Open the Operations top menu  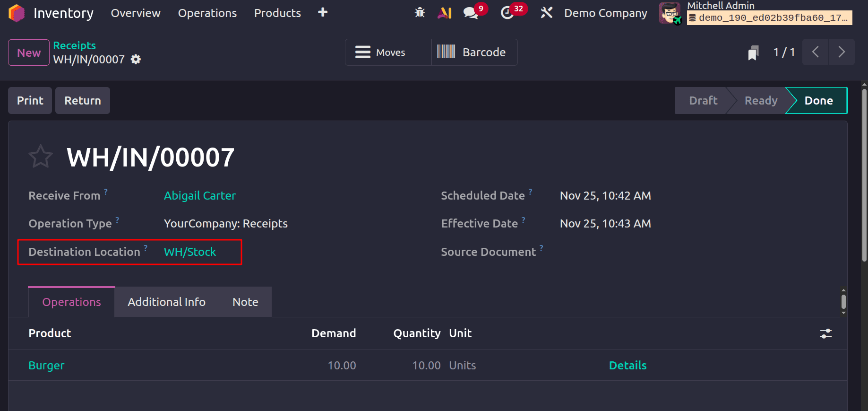coord(207,13)
